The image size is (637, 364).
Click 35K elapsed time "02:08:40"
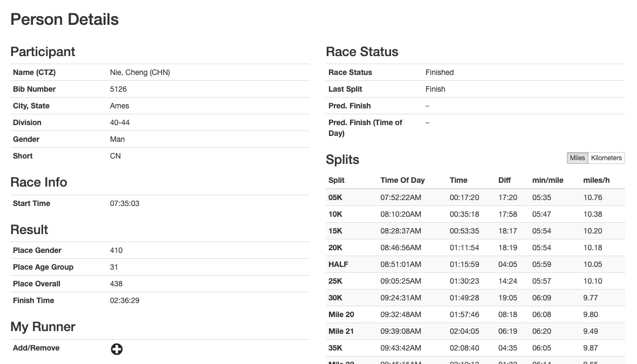[x=464, y=348]
